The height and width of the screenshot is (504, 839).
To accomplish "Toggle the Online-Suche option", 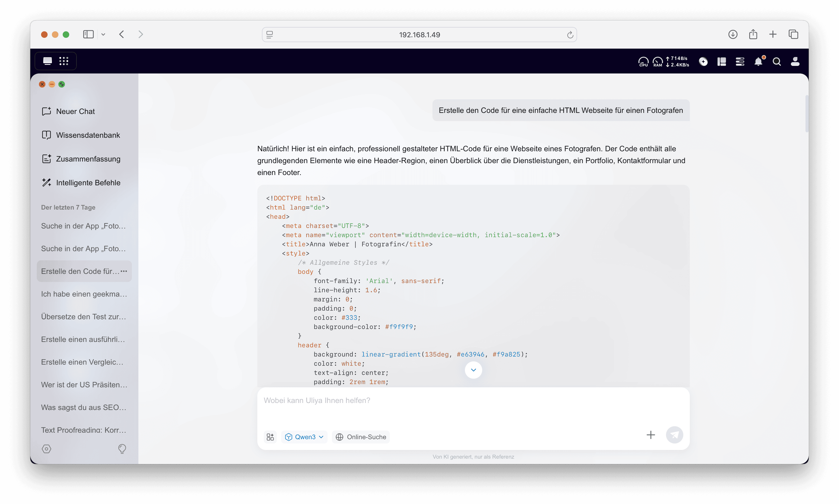I will point(361,437).
